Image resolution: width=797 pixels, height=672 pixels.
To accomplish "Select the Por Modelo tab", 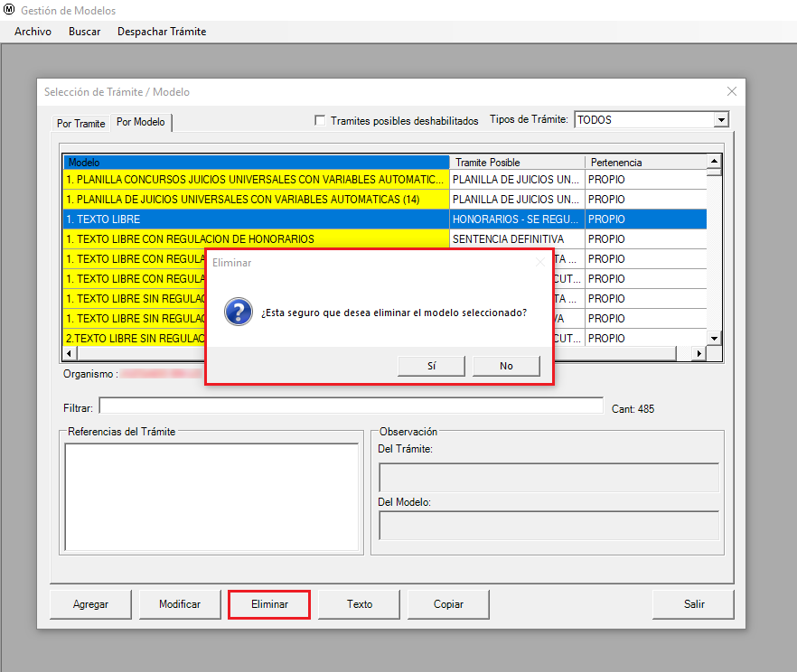I will [141, 122].
